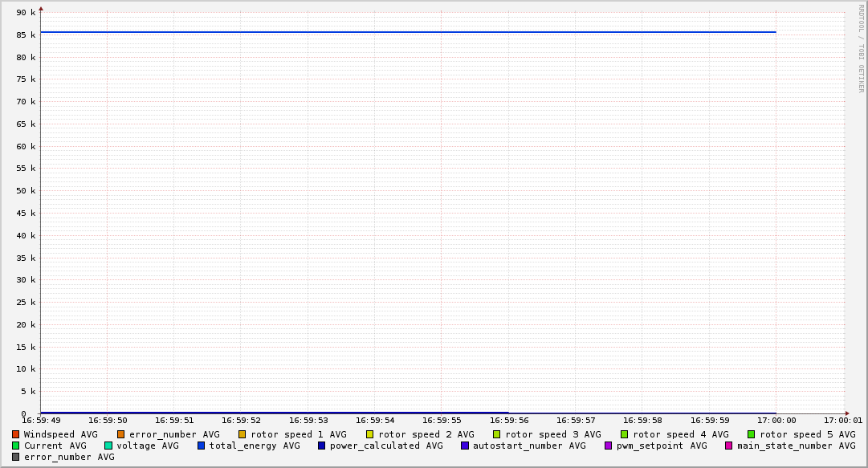Viewport: 868px width, 468px height.
Task: Click the rotor speed 4 AVG swatch
Action: (x=624, y=434)
